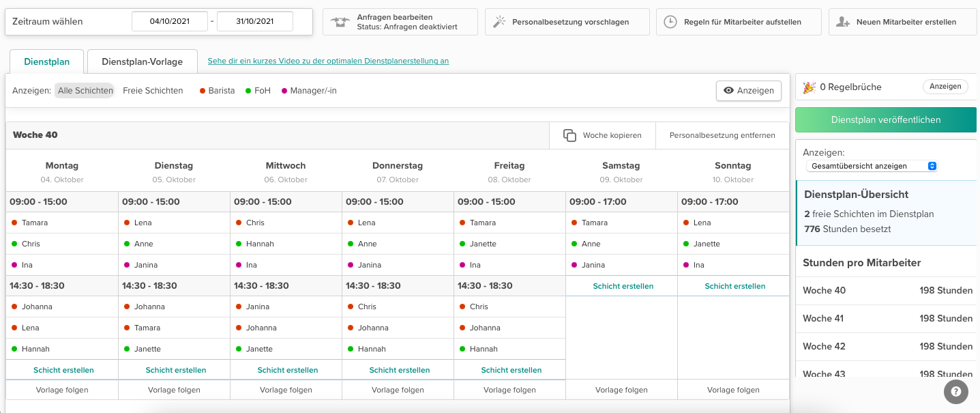The image size is (980, 413).
Task: Click Vorlage folgen for Sonntag
Action: pos(733,390)
